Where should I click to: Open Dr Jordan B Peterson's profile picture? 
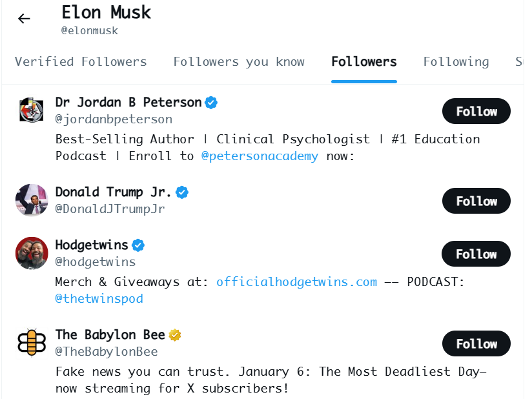point(32,111)
